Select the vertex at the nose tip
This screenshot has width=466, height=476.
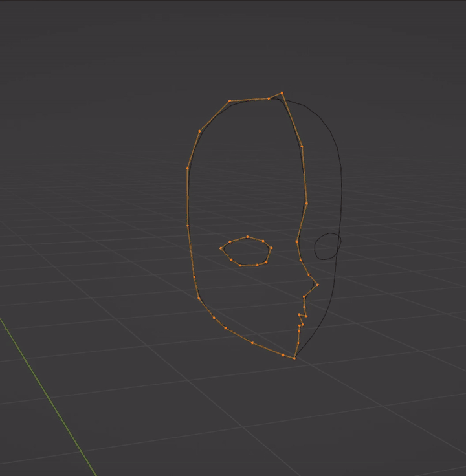317,285
